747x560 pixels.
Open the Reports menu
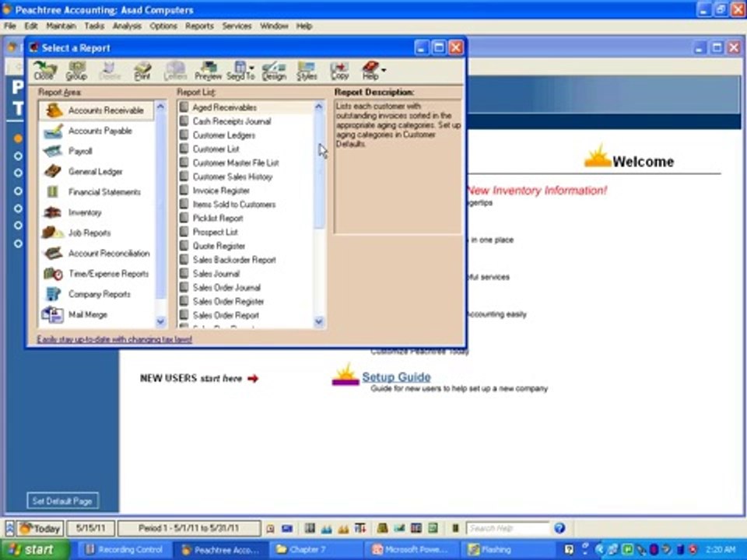click(199, 26)
